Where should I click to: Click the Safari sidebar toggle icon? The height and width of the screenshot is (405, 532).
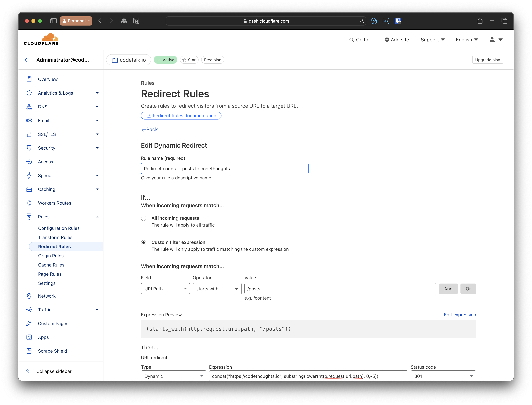point(53,21)
